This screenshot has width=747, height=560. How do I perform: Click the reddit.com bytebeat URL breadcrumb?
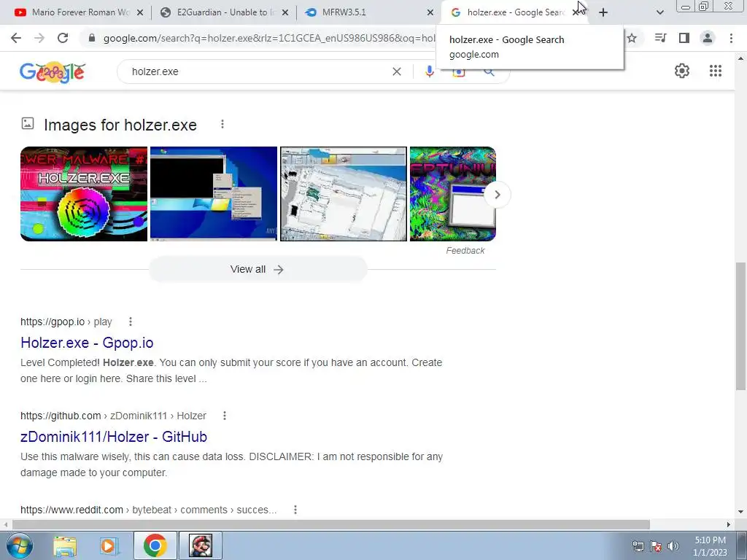149,510
